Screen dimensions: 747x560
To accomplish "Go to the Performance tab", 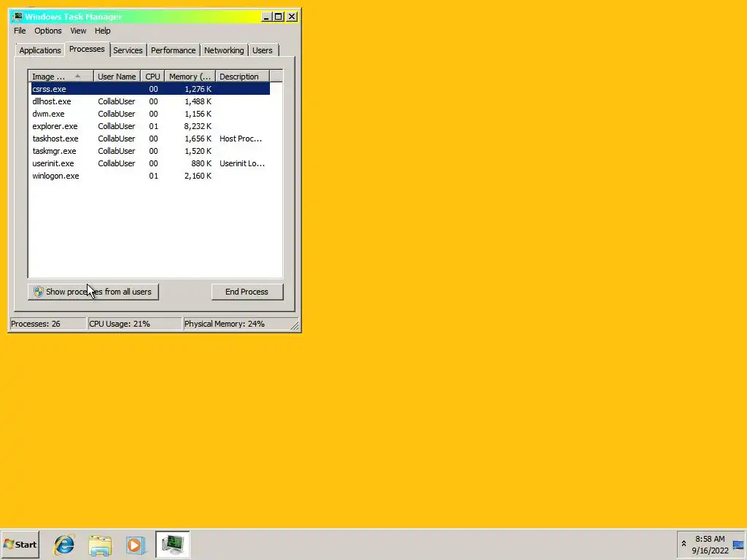I will click(173, 50).
